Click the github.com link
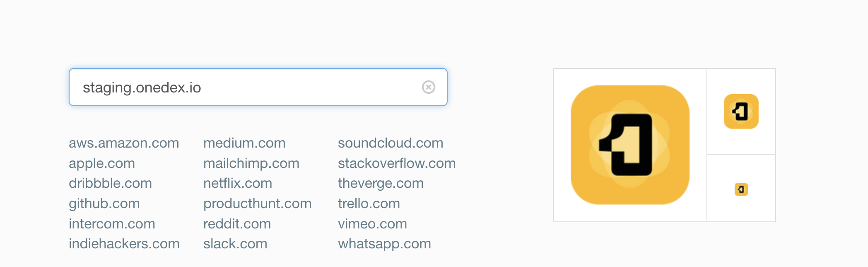868x267 pixels. point(104,204)
